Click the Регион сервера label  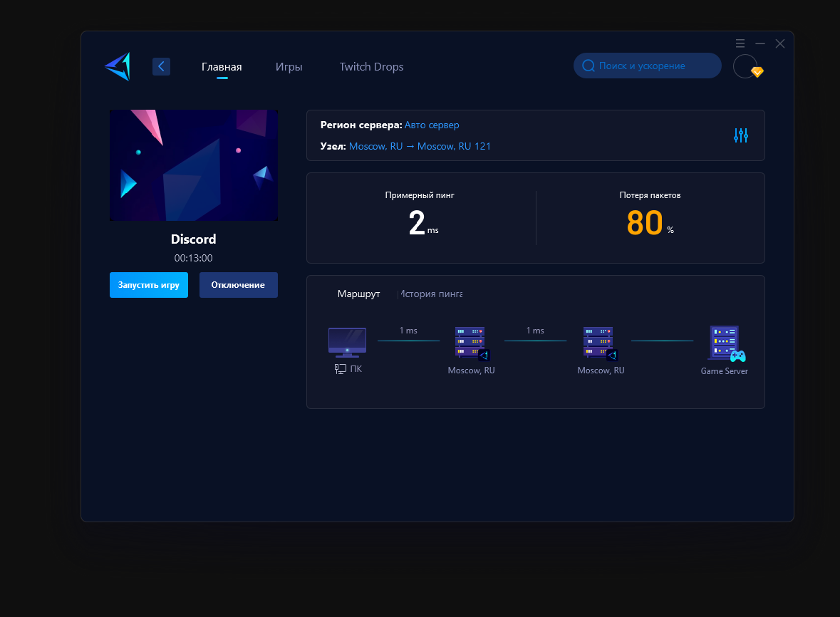tap(361, 125)
